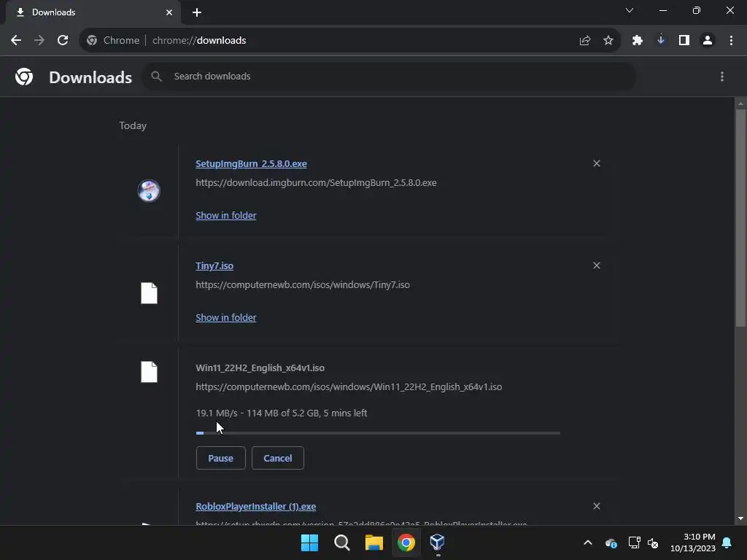Click the Tiny7.iso source URL text

[x=303, y=285]
